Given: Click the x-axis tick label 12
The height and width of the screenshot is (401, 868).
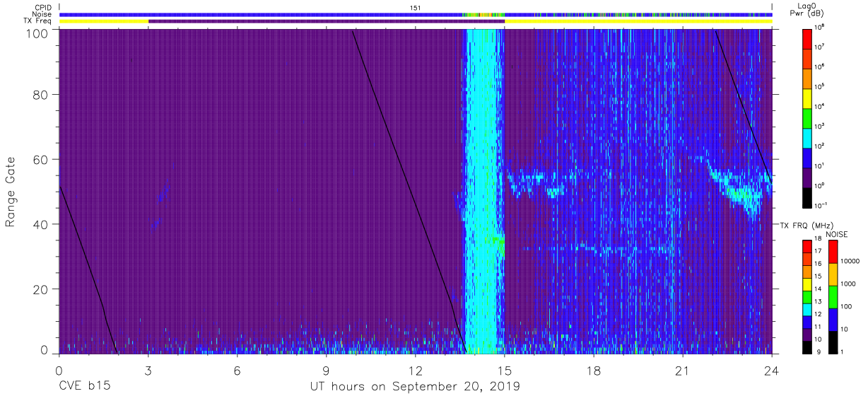Looking at the screenshot, I should pyautogui.click(x=416, y=369).
